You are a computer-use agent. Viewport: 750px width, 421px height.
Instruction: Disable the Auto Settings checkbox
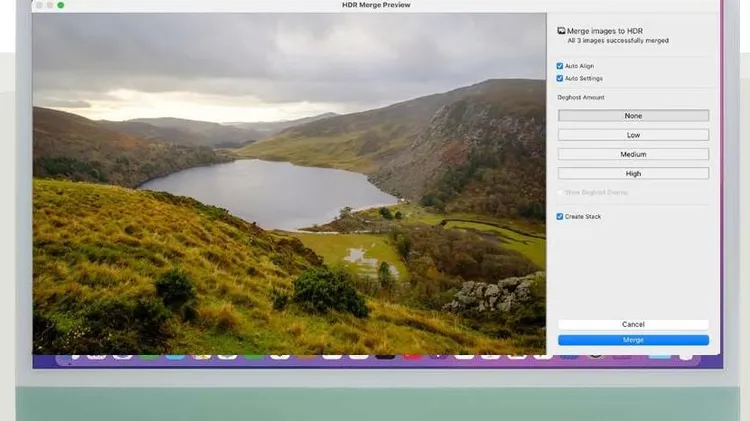tap(560, 78)
